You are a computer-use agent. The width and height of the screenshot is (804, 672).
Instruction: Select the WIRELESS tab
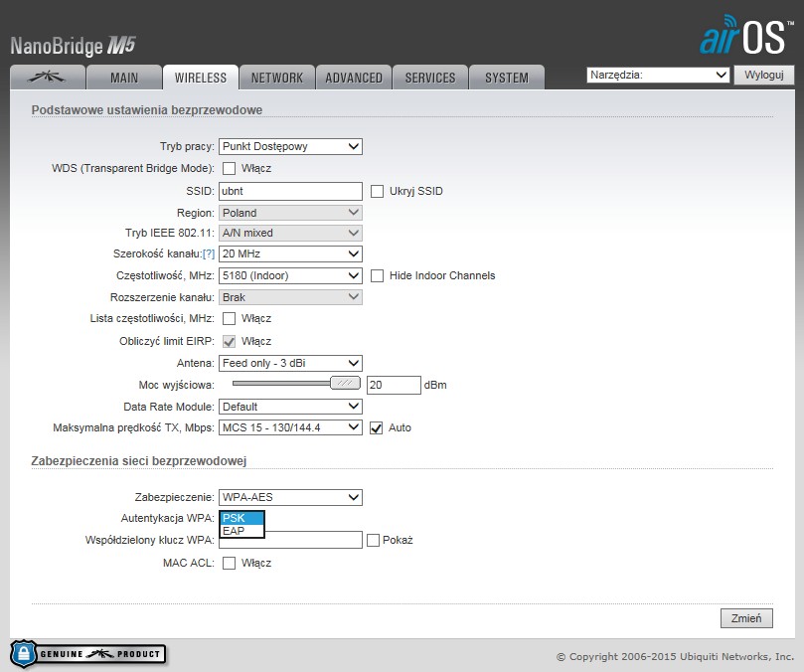coord(201,78)
